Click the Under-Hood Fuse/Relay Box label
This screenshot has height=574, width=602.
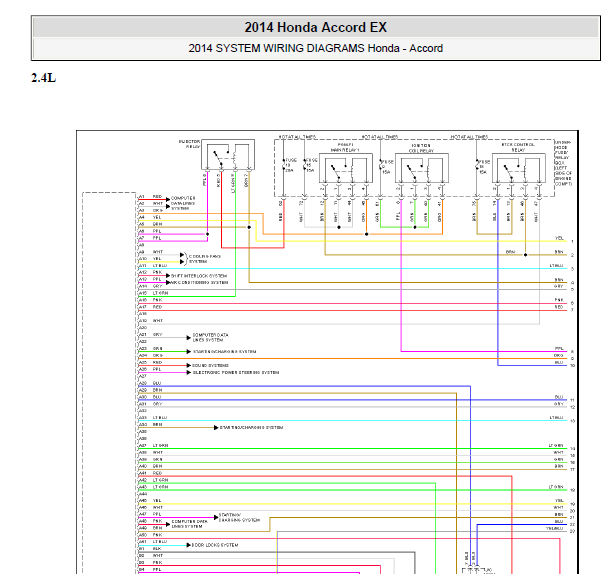pyautogui.click(x=563, y=163)
